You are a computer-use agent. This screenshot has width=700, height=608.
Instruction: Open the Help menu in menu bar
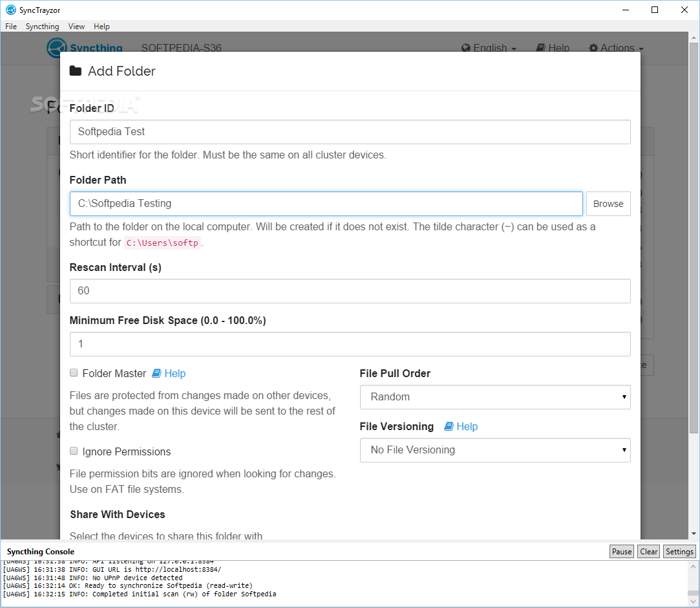[101, 27]
